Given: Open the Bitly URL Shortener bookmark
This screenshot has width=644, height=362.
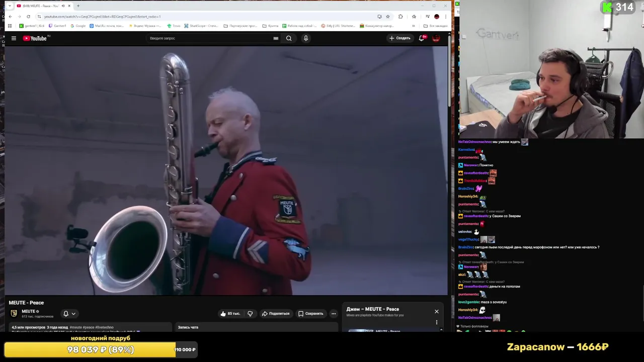Looking at the screenshot, I should (x=339, y=26).
